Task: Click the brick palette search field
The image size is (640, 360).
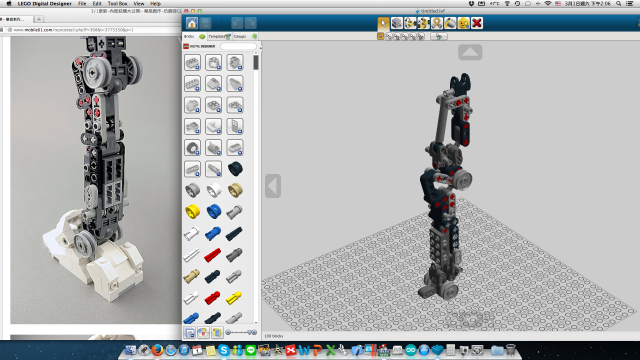Action: point(238,46)
